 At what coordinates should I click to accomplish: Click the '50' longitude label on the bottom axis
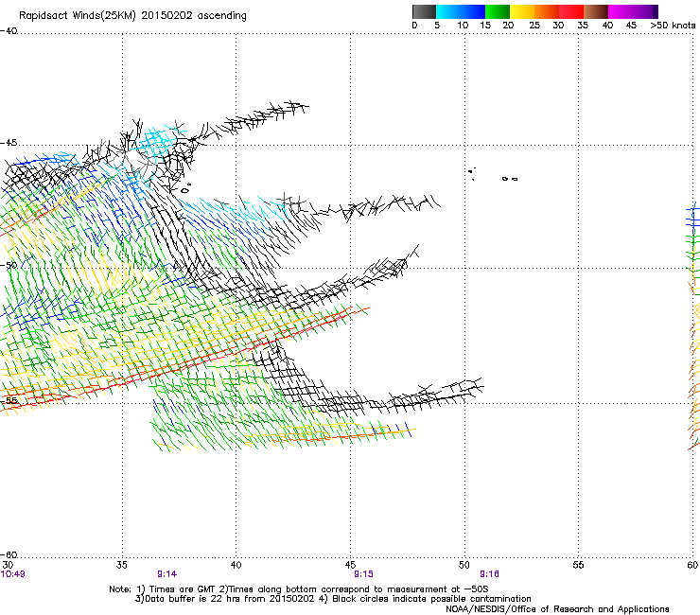pyautogui.click(x=464, y=566)
